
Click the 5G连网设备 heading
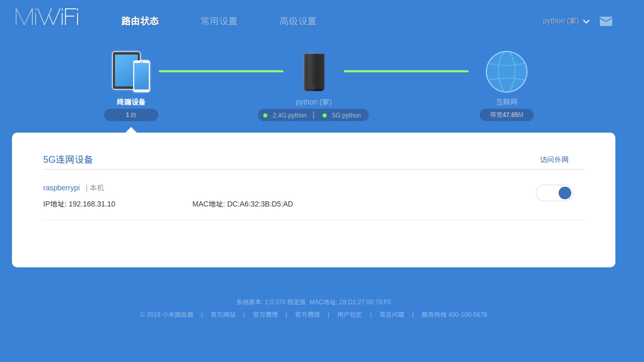[x=68, y=160]
